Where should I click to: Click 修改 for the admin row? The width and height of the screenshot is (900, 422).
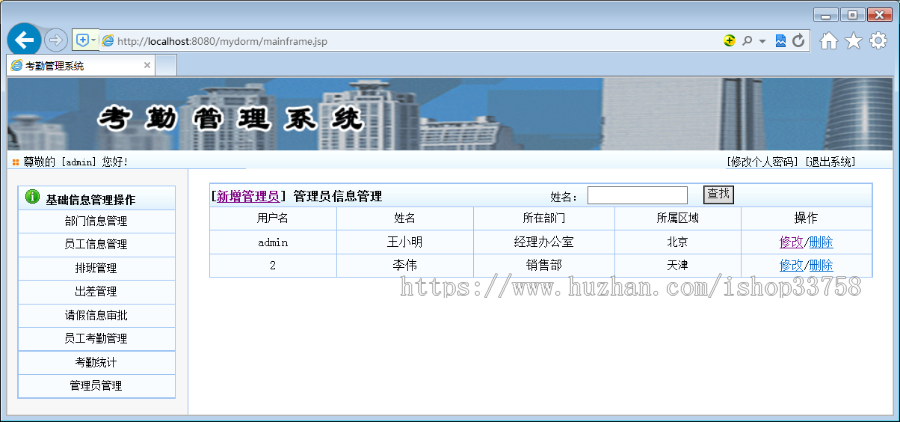[791, 242]
